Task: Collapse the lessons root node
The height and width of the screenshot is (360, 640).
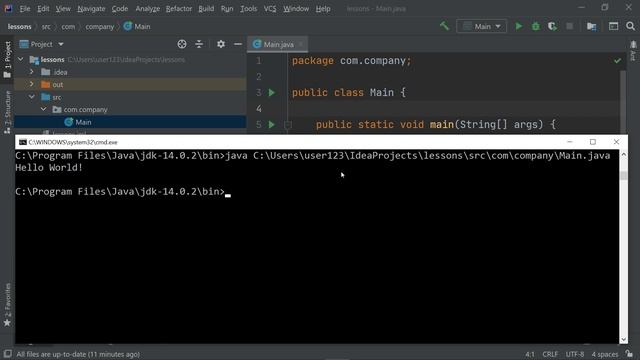Action: click(x=21, y=60)
